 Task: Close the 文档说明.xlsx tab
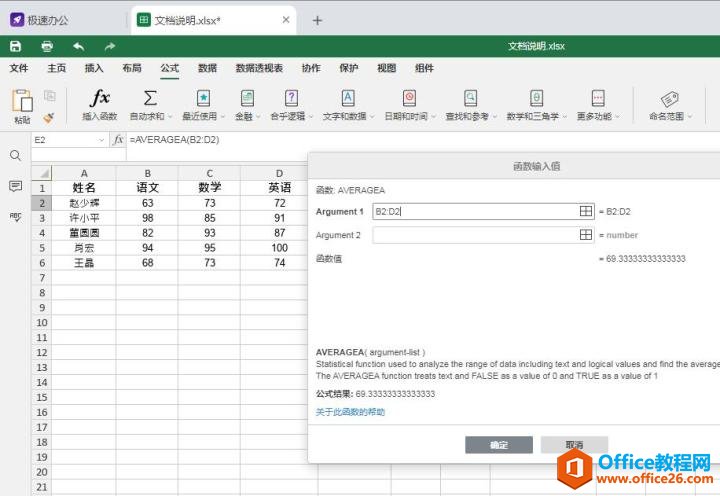pyautogui.click(x=286, y=20)
